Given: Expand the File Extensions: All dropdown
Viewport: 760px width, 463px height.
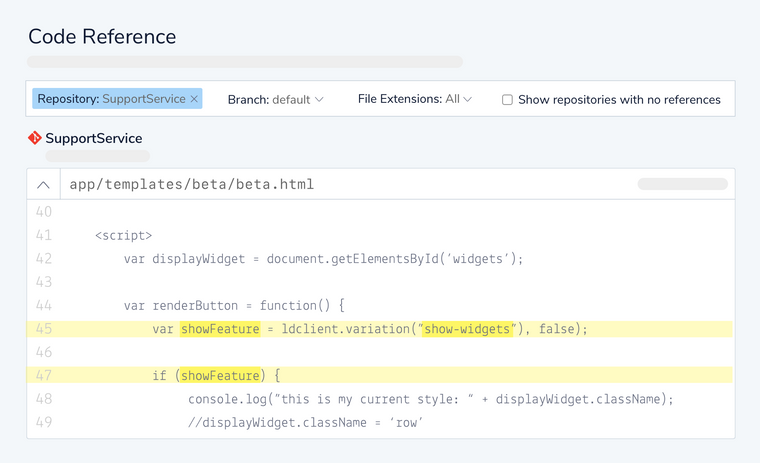Looking at the screenshot, I should (414, 100).
